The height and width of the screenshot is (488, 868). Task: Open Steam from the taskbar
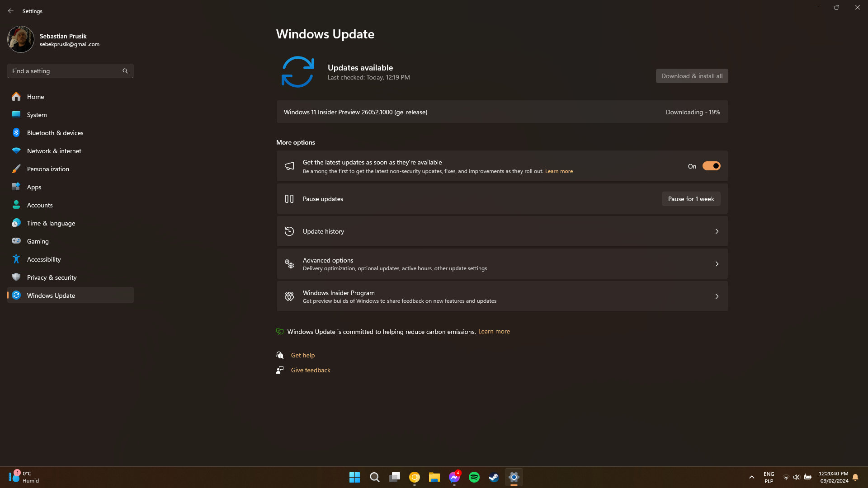click(x=493, y=477)
